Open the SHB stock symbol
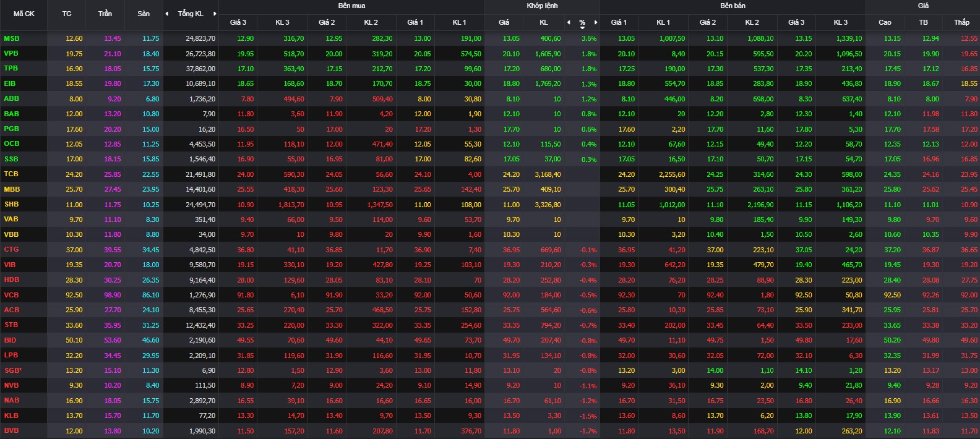The height and width of the screenshot is (439, 980). click(11, 204)
